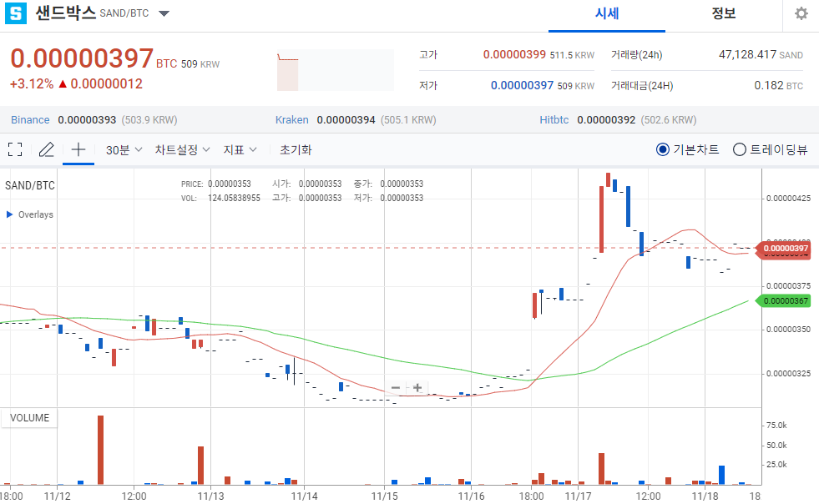819x504 pixels.
Task: Click the 11/17 date label on time axis
Action: (579, 496)
